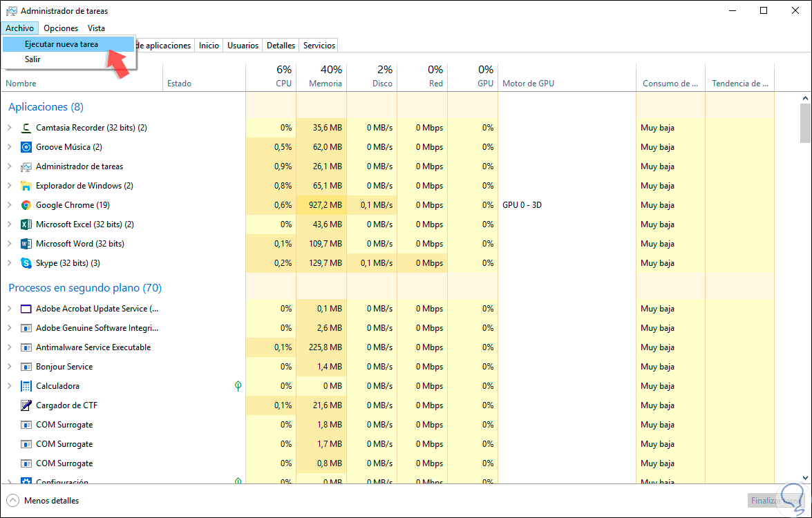Click the Calculadora process icon

pos(26,386)
